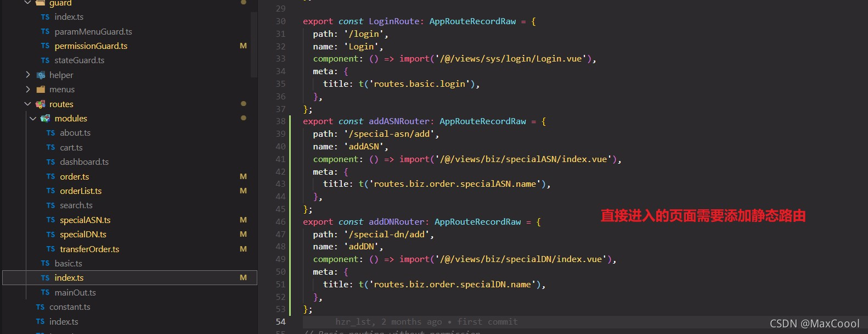Click TS icon of permissionGuard.ts
The image size is (868, 334).
(45, 46)
